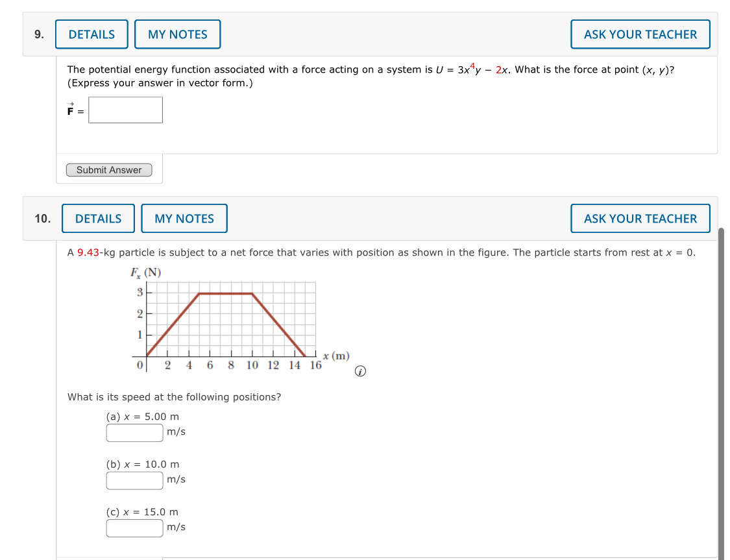Click the answer field for x = 5.00 m
The height and width of the screenshot is (560, 730).
[x=134, y=432]
